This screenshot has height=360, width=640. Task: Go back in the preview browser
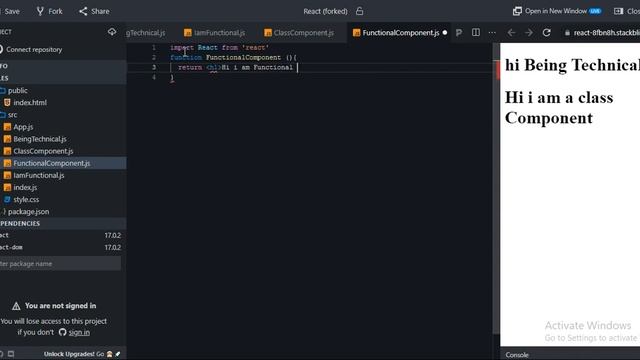511,33
